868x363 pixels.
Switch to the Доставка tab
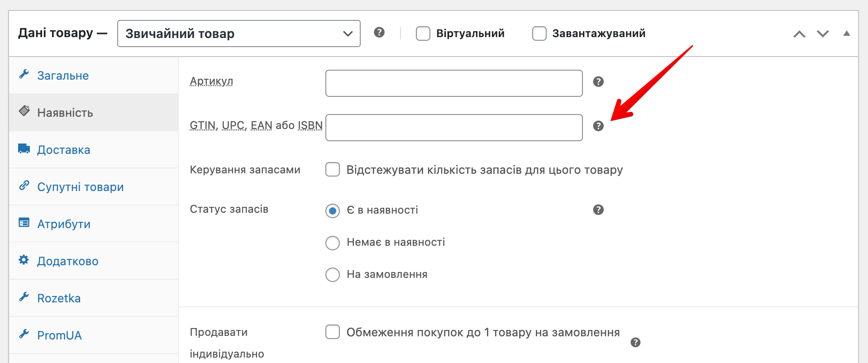[63, 150]
